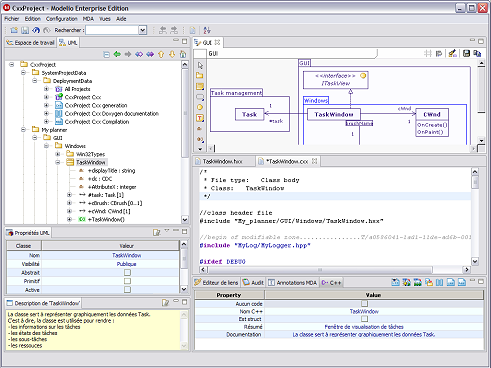Switch to the Annotations MDA tab
The height and width of the screenshot is (368, 491).
pyautogui.click(x=293, y=283)
